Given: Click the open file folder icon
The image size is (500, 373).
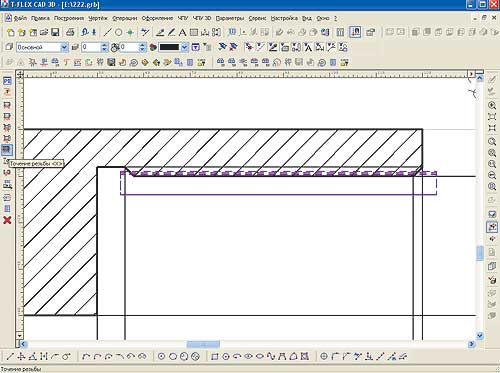Looking at the screenshot, I should [44, 32].
